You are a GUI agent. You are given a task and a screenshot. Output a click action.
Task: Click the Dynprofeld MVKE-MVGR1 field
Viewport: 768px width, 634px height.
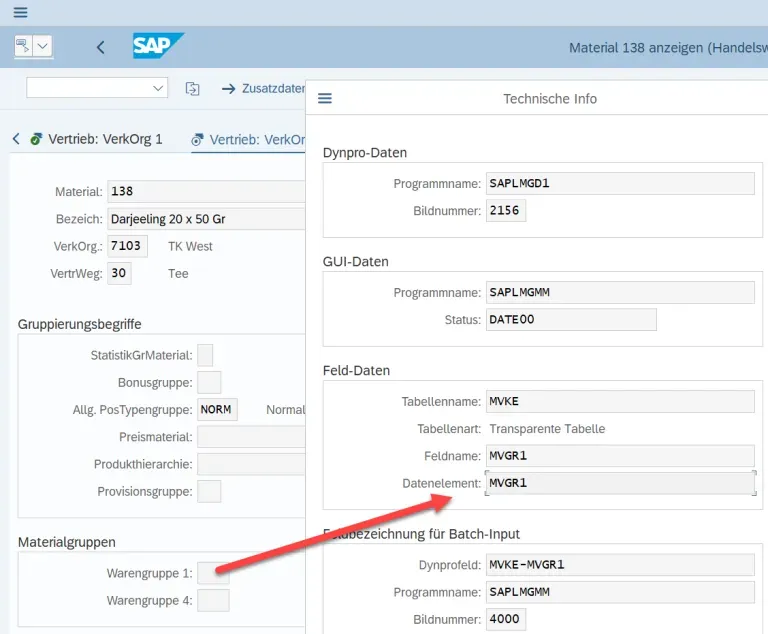pos(619,564)
